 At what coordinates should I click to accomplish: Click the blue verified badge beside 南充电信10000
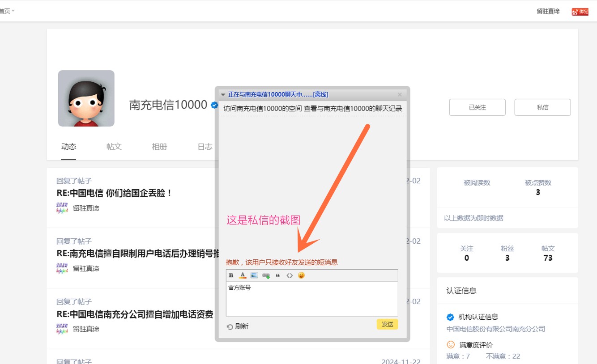(214, 106)
